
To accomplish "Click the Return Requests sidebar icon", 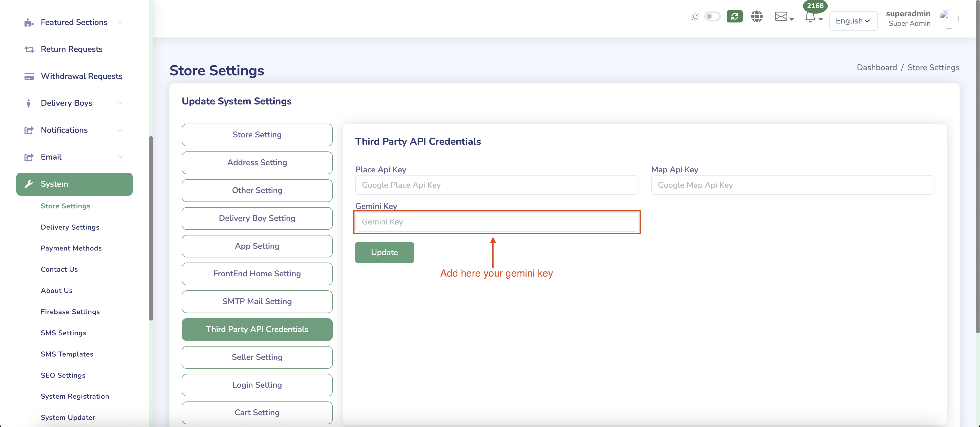I will point(29,50).
